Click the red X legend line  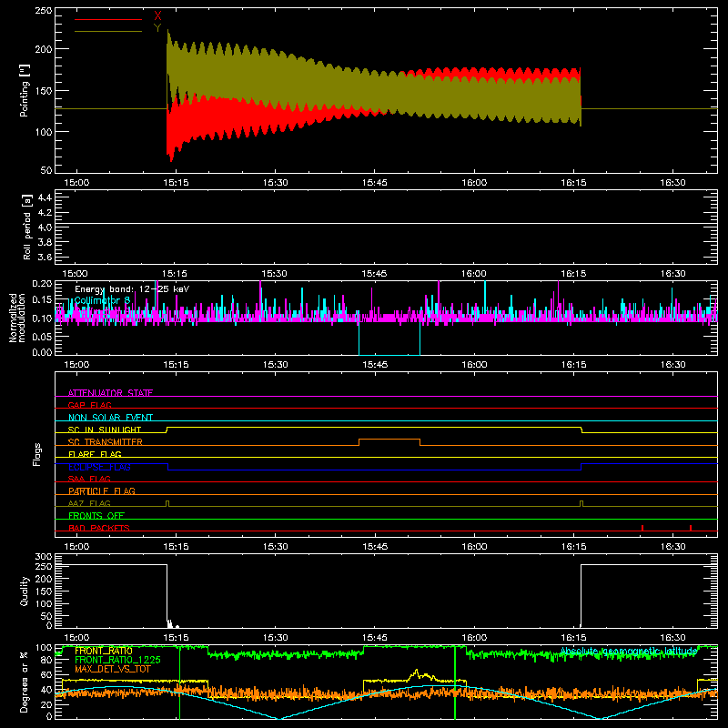108,19
